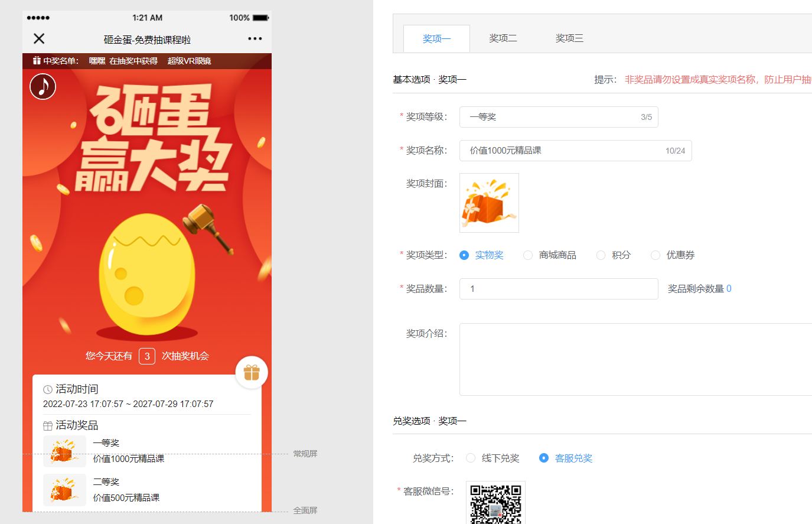Switch to the 奖项二 tab
Image resolution: width=812 pixels, height=524 pixels.
[x=503, y=37]
